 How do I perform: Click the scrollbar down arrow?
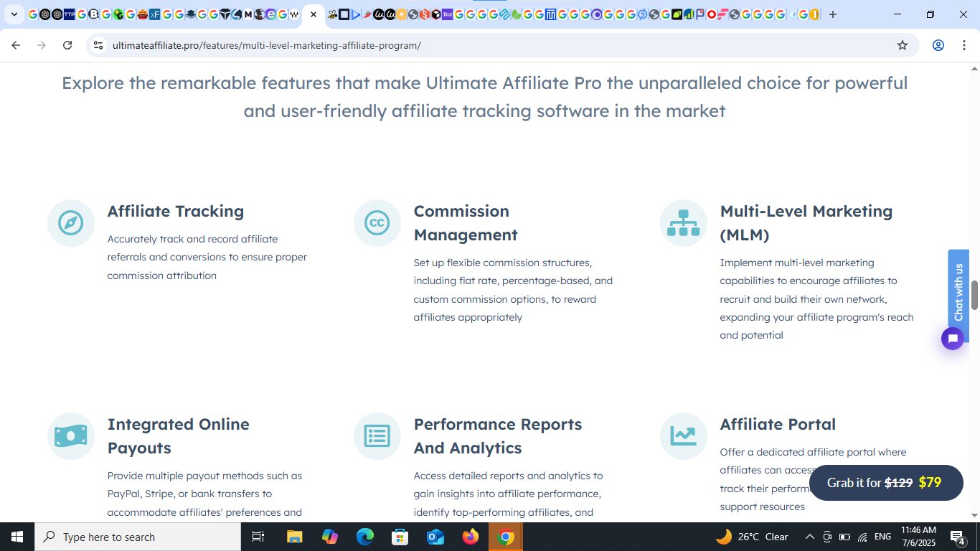tap(974, 515)
